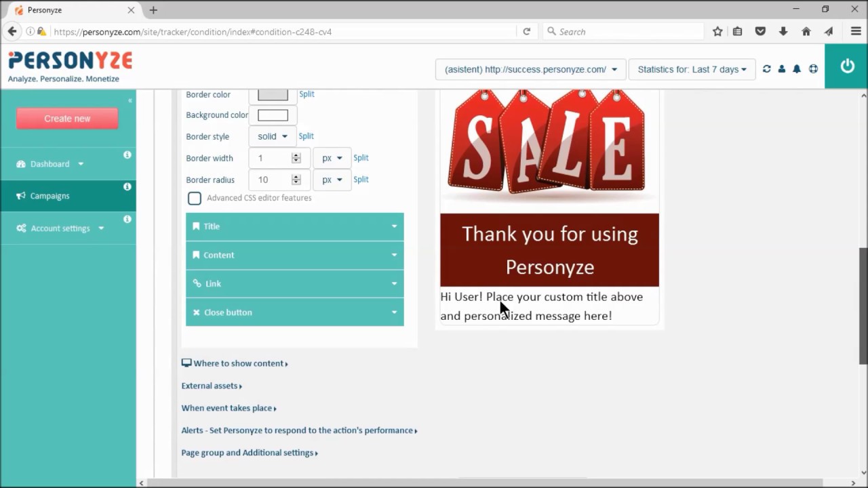Open the Border style solid dropdown

tap(273, 136)
